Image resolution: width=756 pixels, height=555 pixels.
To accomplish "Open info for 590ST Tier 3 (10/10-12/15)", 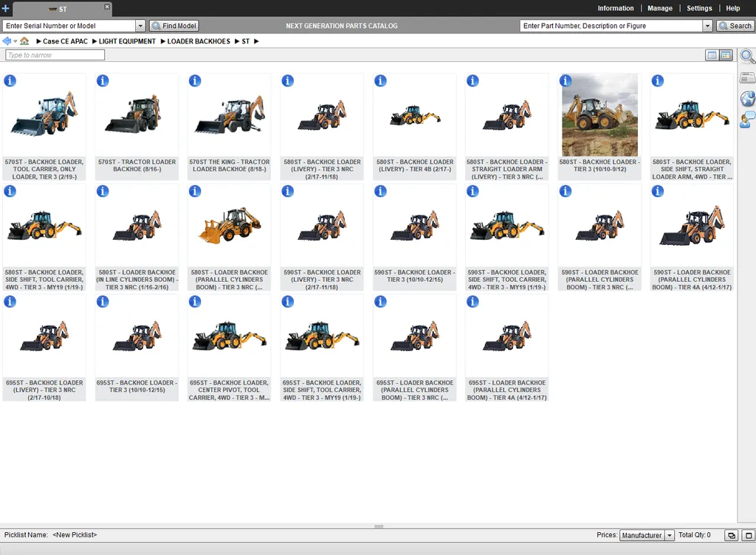I will point(380,190).
